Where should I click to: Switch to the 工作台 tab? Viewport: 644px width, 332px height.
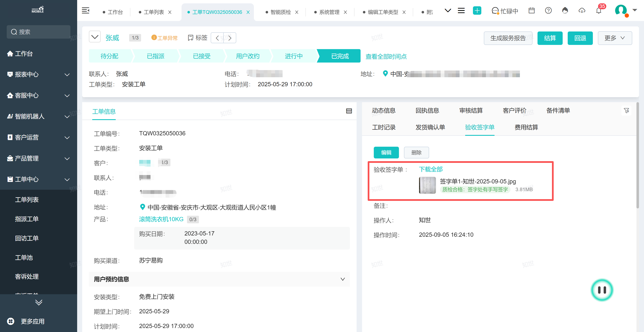coord(113,12)
